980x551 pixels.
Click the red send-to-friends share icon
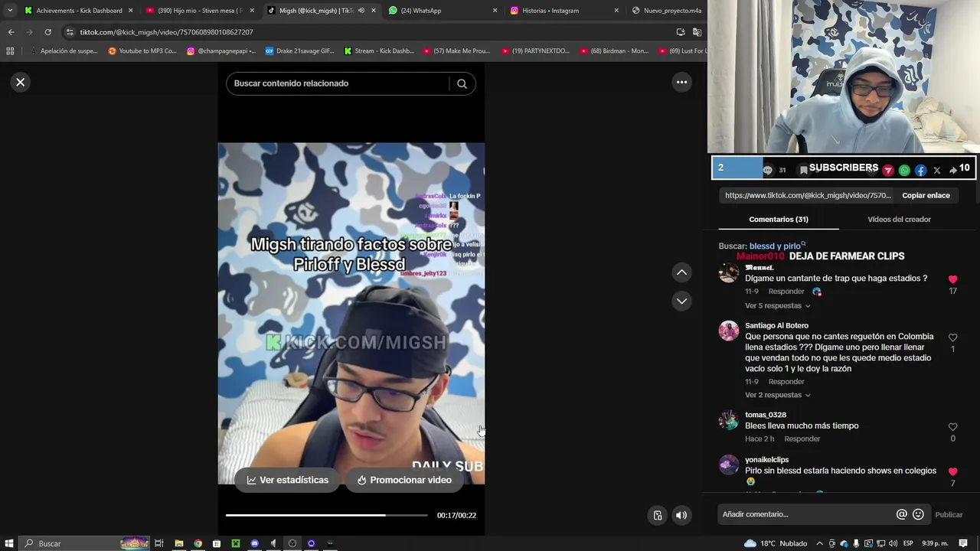click(x=888, y=170)
